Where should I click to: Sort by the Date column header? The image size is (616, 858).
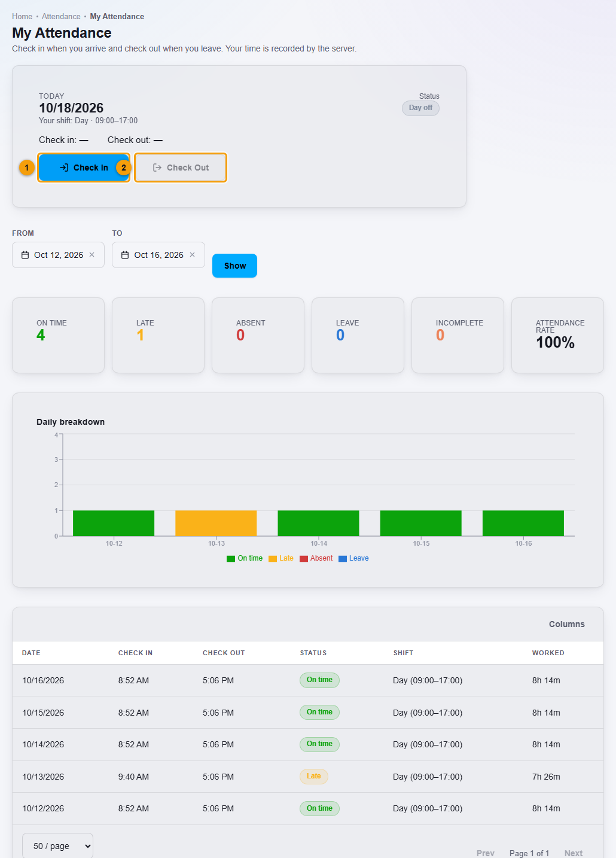pyautogui.click(x=31, y=653)
